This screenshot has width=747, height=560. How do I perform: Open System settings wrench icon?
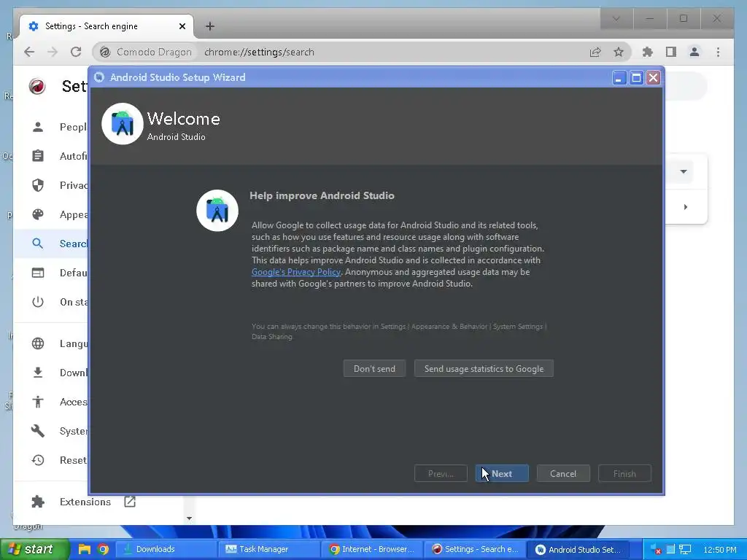coord(38,431)
